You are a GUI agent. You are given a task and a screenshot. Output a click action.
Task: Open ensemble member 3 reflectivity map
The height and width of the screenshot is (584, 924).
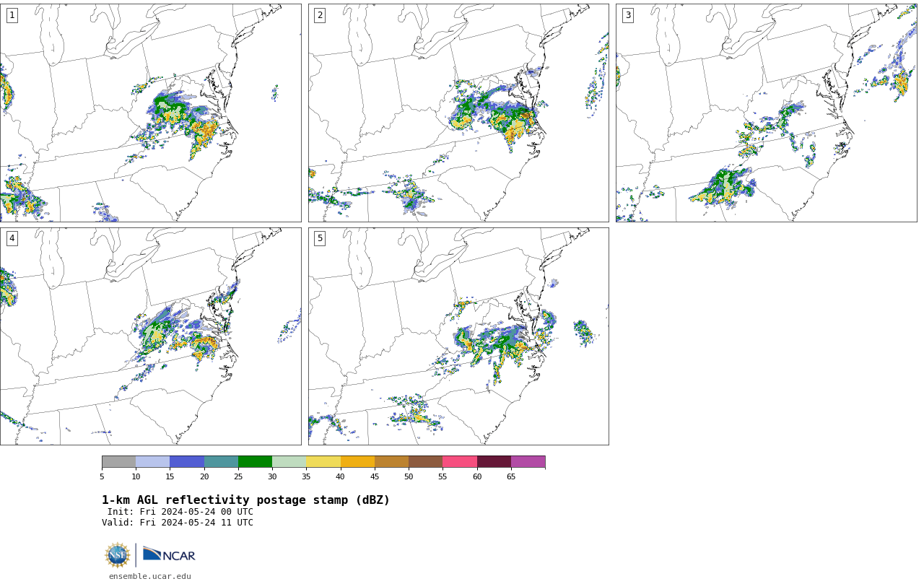(766, 113)
